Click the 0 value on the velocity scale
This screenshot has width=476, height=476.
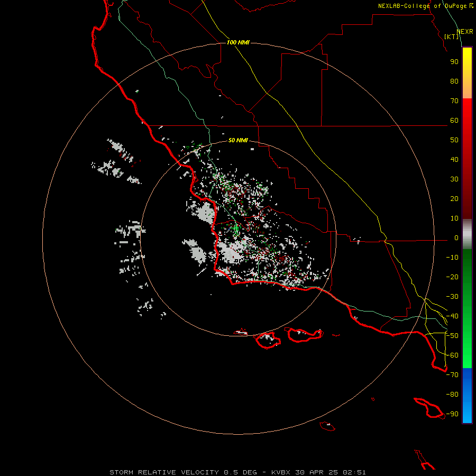point(456,238)
